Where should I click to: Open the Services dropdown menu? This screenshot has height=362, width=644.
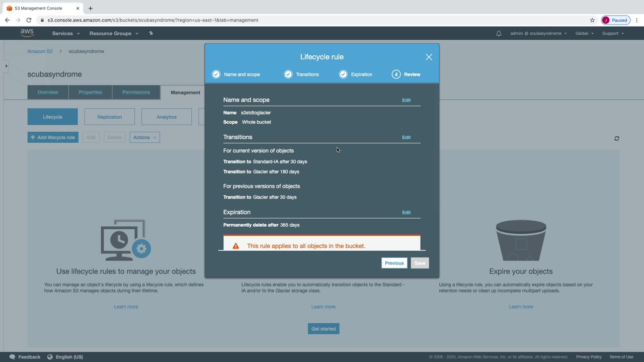coord(66,33)
